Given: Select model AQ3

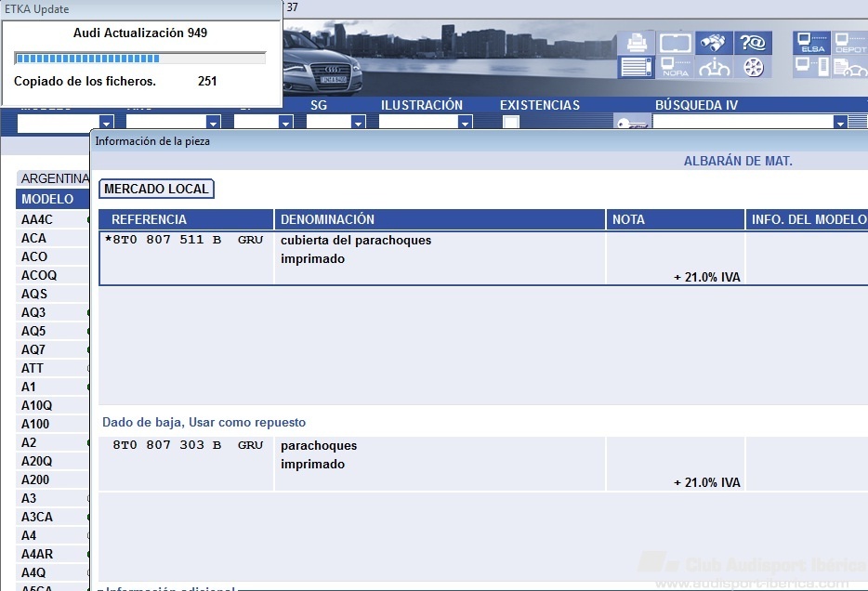Looking at the screenshot, I should pos(53,312).
